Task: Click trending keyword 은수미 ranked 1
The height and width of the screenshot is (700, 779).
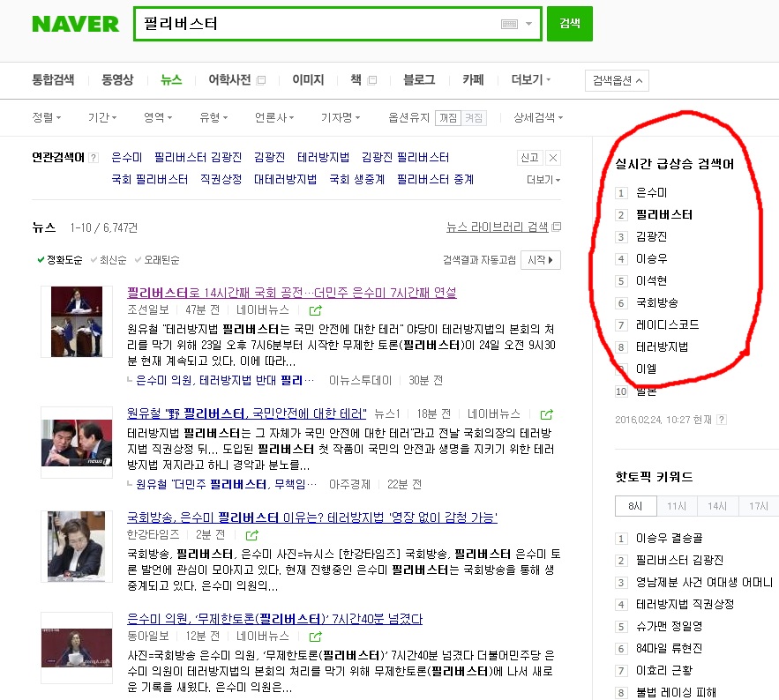Action: coord(651,192)
